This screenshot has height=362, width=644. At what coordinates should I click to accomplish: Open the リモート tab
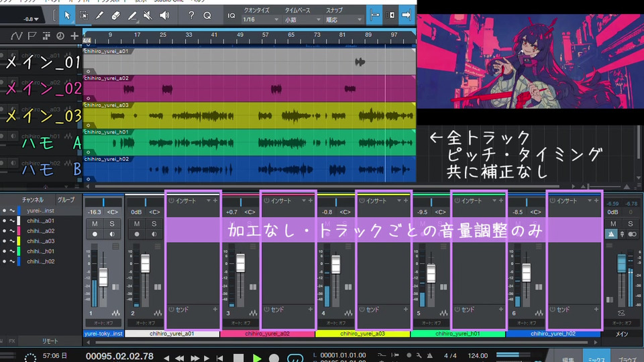pyautogui.click(x=50, y=341)
